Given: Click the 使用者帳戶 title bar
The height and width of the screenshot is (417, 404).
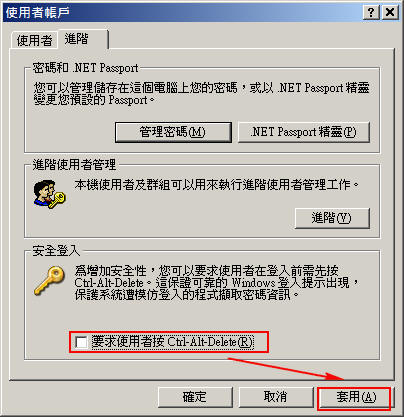Looking at the screenshot, I should click(182, 13).
